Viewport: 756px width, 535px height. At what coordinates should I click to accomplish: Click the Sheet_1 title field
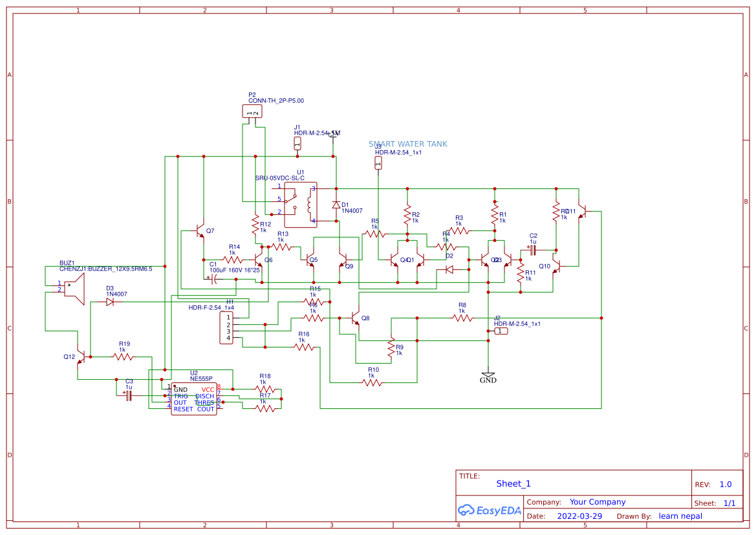[x=513, y=483]
